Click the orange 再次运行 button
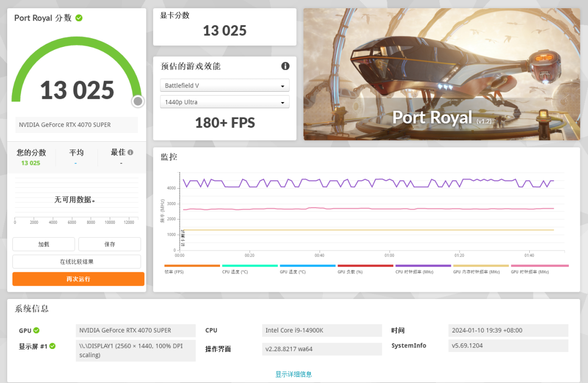 point(78,279)
